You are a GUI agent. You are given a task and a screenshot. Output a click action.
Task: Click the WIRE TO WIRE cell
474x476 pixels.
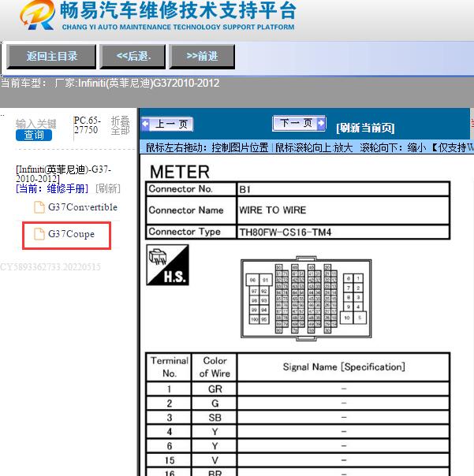[x=343, y=210]
